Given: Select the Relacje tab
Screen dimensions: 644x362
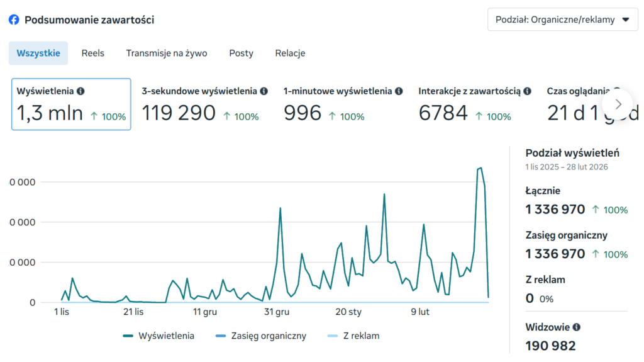Looking at the screenshot, I should [290, 54].
